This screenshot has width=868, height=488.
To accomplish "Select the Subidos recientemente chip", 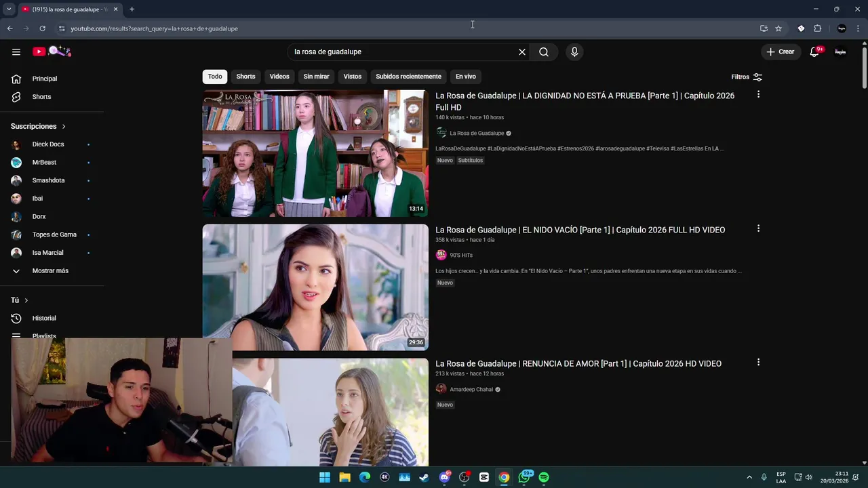I will (x=408, y=77).
